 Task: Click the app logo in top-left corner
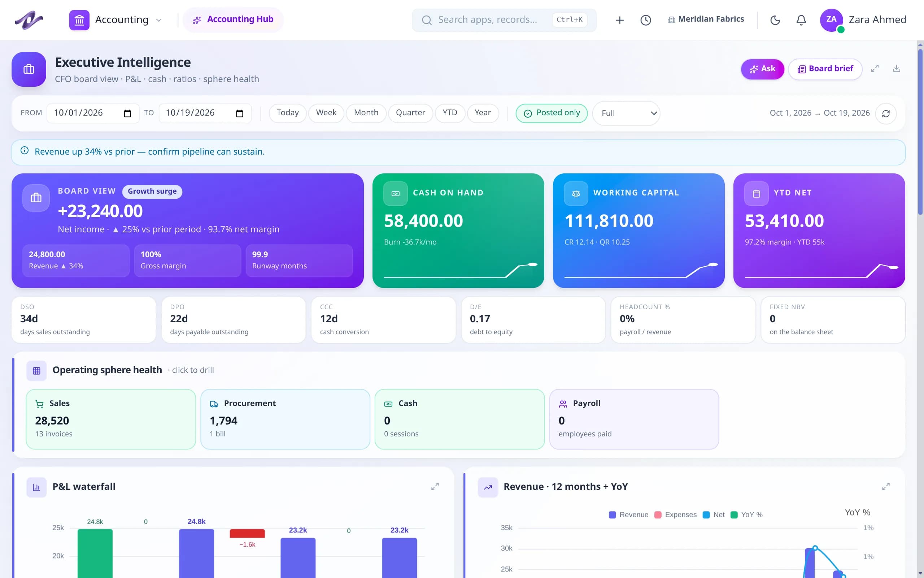(x=29, y=20)
